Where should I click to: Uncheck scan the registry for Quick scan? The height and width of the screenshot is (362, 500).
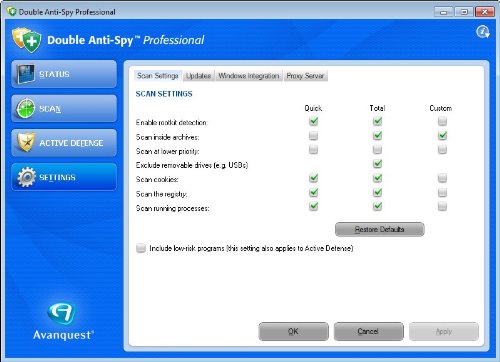pyautogui.click(x=313, y=192)
